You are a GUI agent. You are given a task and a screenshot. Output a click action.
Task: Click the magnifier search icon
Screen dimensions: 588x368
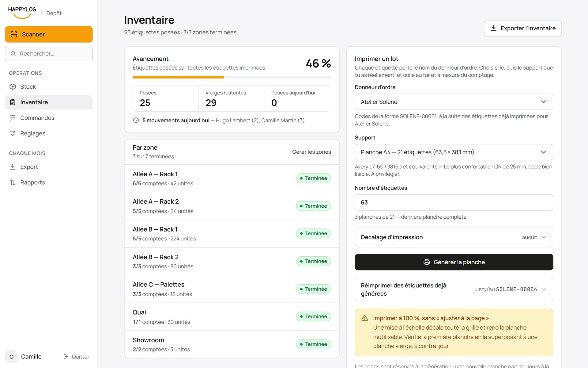coord(13,54)
